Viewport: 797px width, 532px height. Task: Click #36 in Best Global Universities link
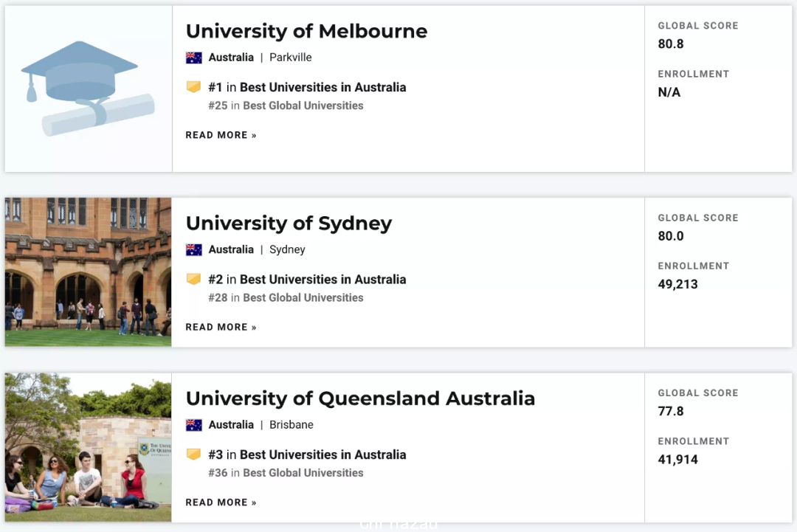(x=286, y=473)
